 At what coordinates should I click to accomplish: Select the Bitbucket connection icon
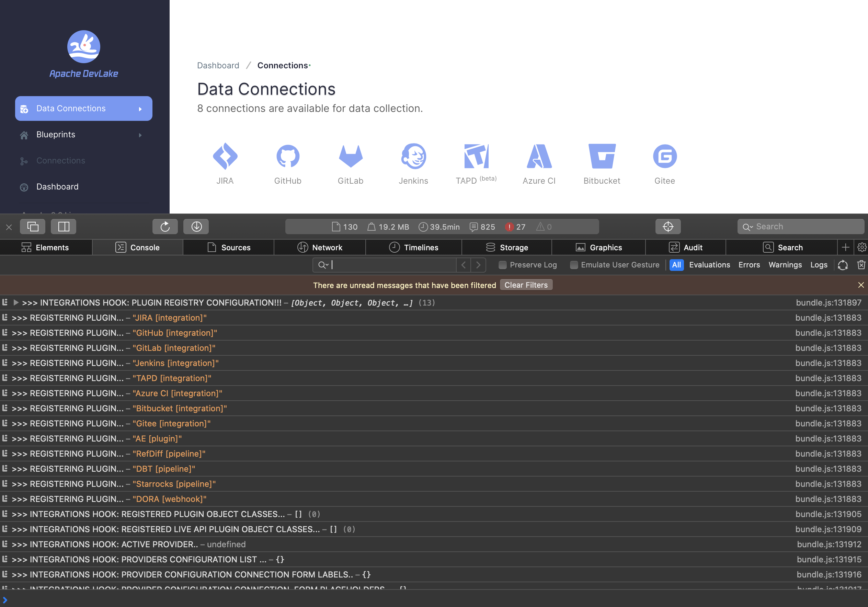coord(602,156)
